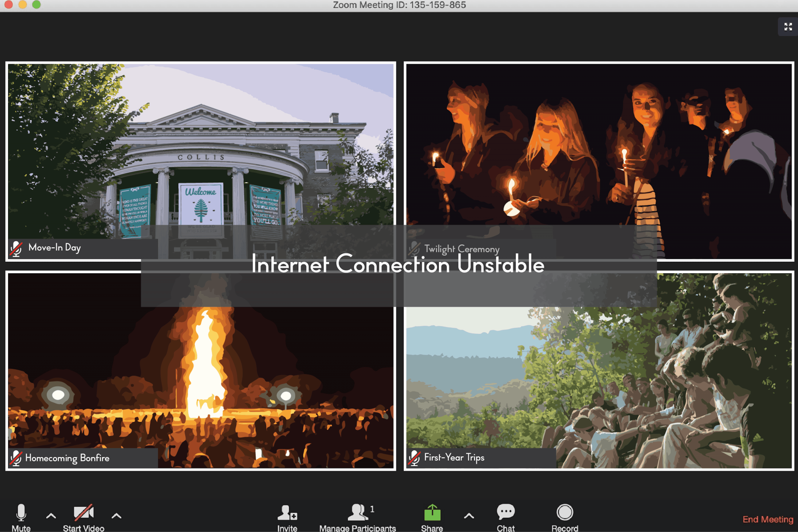
Task: Click End Meeting
Action: (x=768, y=519)
